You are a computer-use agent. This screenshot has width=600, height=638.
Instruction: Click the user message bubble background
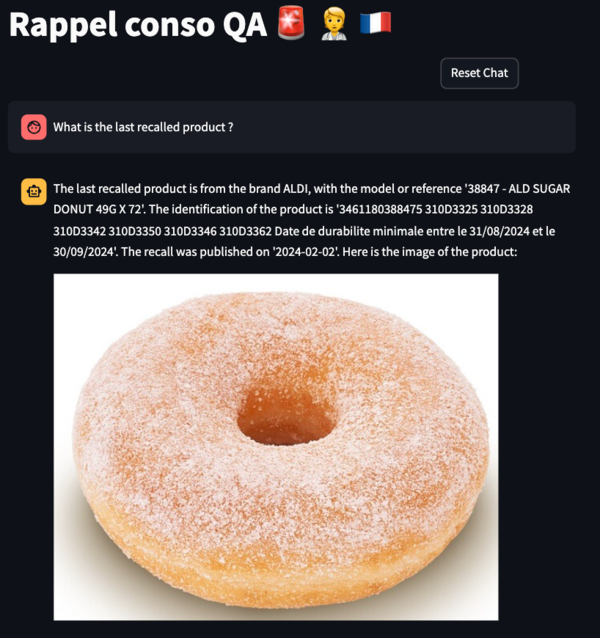click(292, 127)
